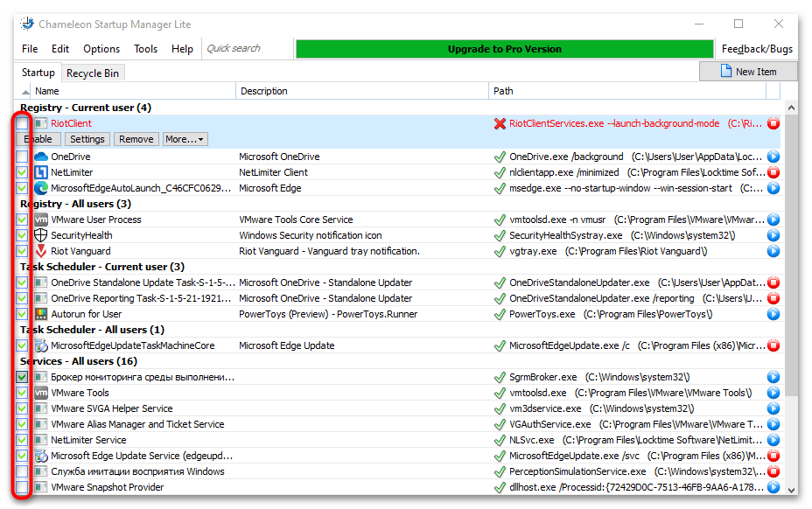Image resolution: width=812 pixels, height=509 pixels.
Task: Click the Name column sort header
Action: [131, 91]
